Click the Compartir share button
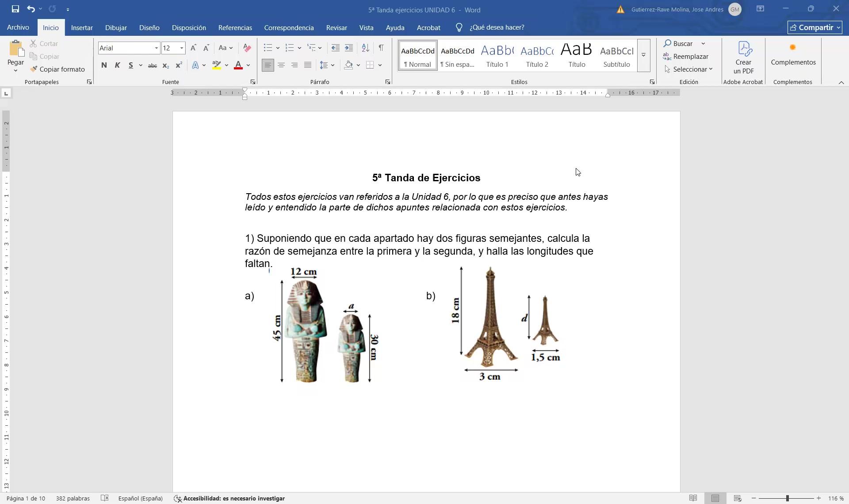Image resolution: width=849 pixels, height=504 pixels. [x=815, y=27]
